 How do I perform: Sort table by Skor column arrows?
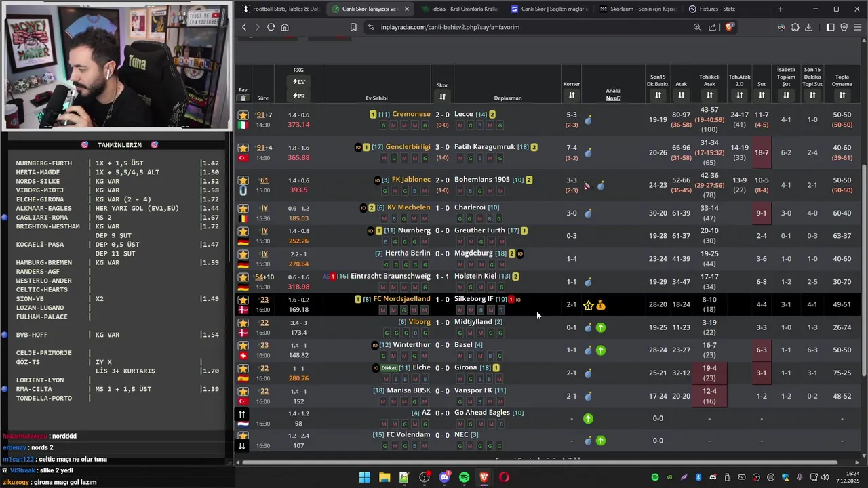(x=442, y=96)
